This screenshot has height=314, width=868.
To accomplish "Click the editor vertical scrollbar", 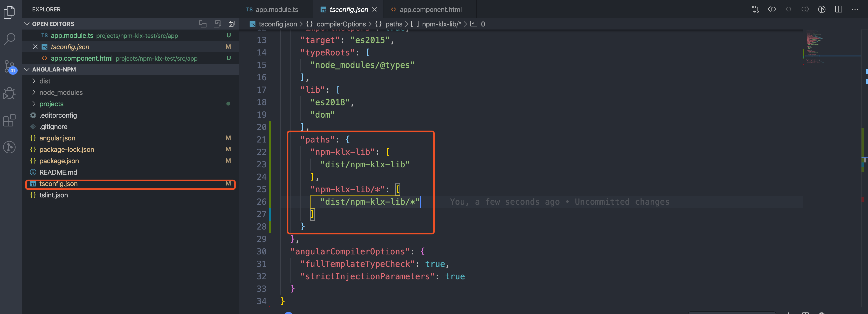I will tap(865, 168).
